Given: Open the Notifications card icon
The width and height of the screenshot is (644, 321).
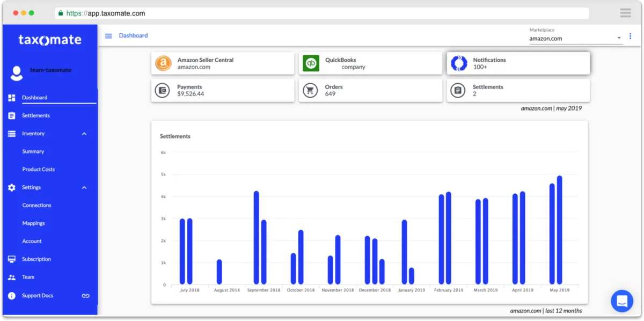Looking at the screenshot, I should pos(459,63).
